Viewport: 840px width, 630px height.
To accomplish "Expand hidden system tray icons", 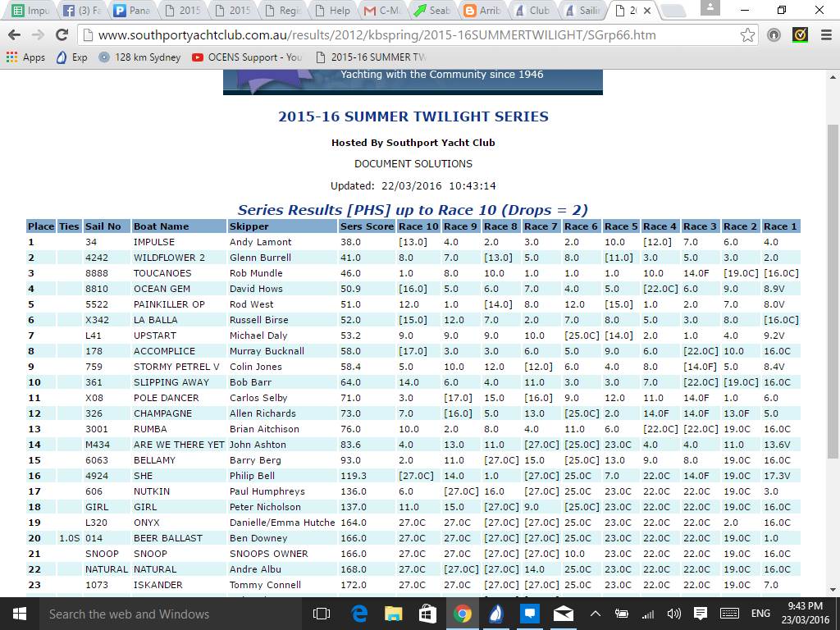I will coord(596,614).
